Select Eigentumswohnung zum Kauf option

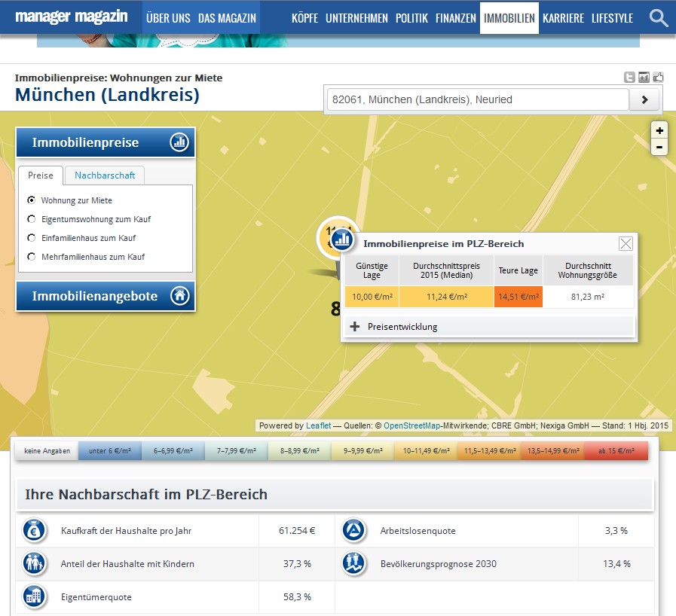coord(31,219)
